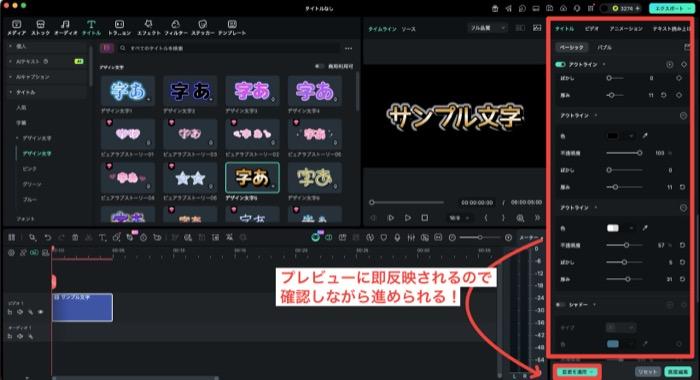Open the 16:9 aspect ratio dropdown

459,218
